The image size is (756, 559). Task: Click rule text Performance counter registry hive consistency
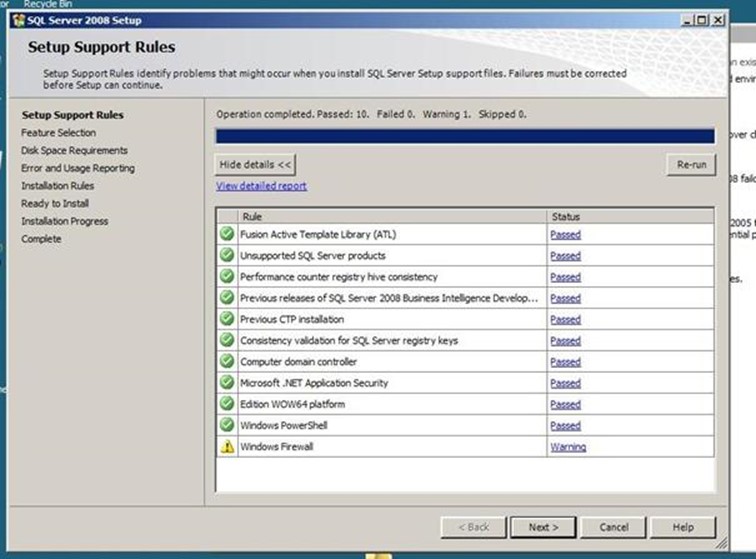point(339,277)
